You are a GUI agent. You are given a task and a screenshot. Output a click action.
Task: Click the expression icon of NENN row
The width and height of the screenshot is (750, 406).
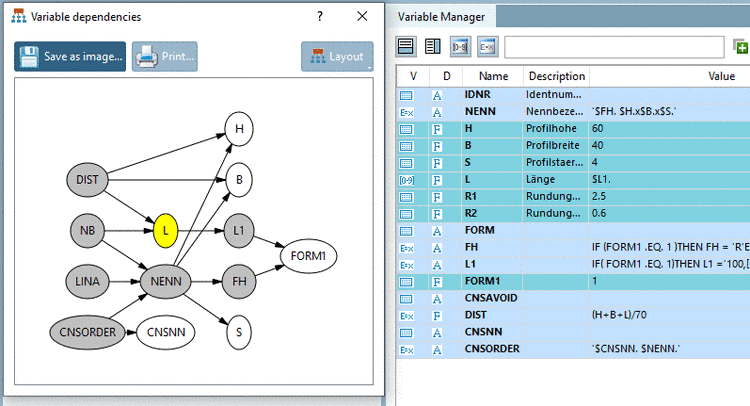click(x=406, y=112)
